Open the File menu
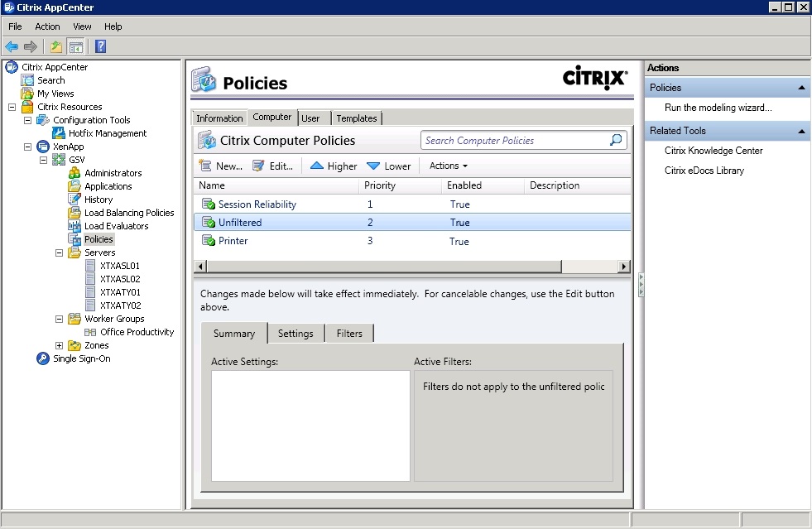Image resolution: width=812 pixels, height=529 pixels. click(x=15, y=26)
